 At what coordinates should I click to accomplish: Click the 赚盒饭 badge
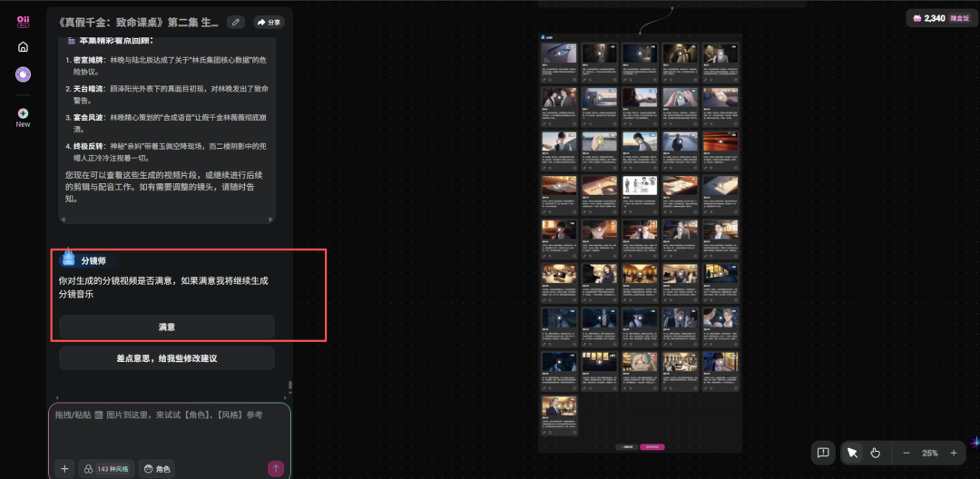(960, 18)
